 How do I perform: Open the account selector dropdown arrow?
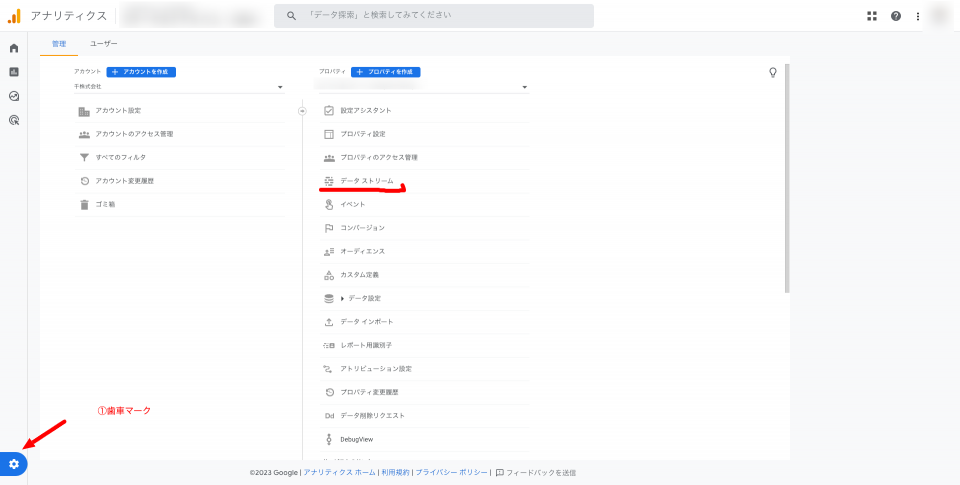point(280,88)
